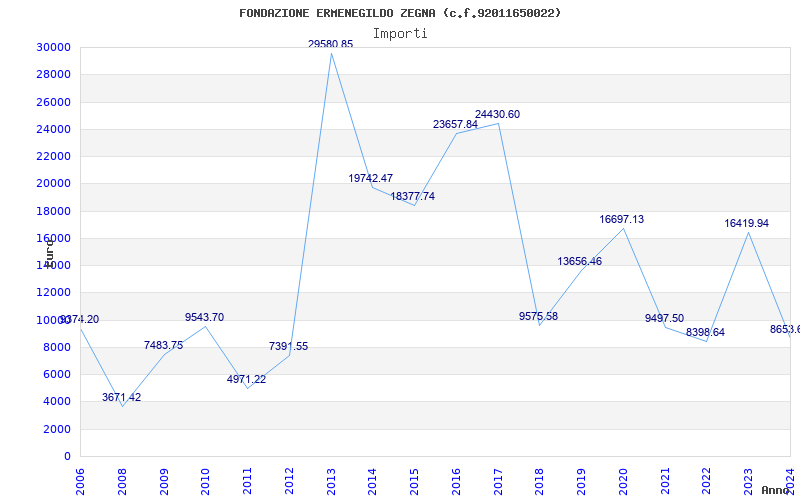This screenshot has height=500, width=800.
Task: Click the y-axis value 22000
Action: tap(53, 156)
